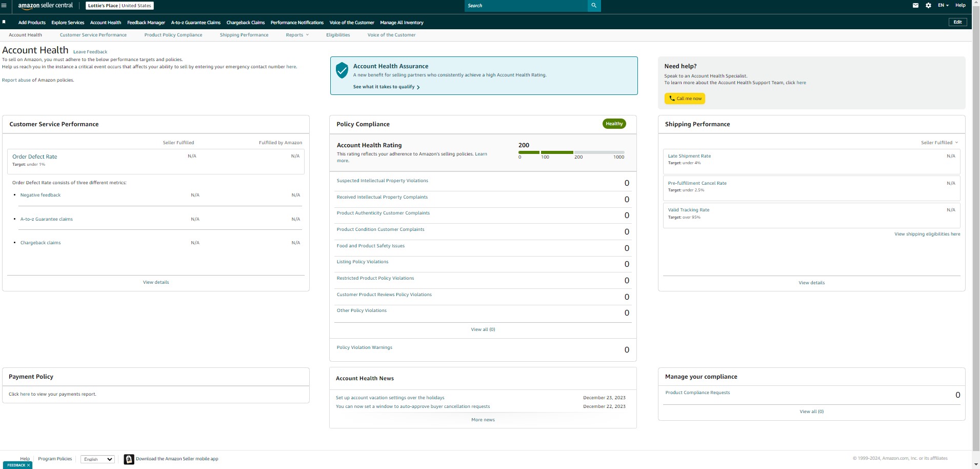The image size is (980, 469).
Task: Click into the Search field
Action: [526, 6]
